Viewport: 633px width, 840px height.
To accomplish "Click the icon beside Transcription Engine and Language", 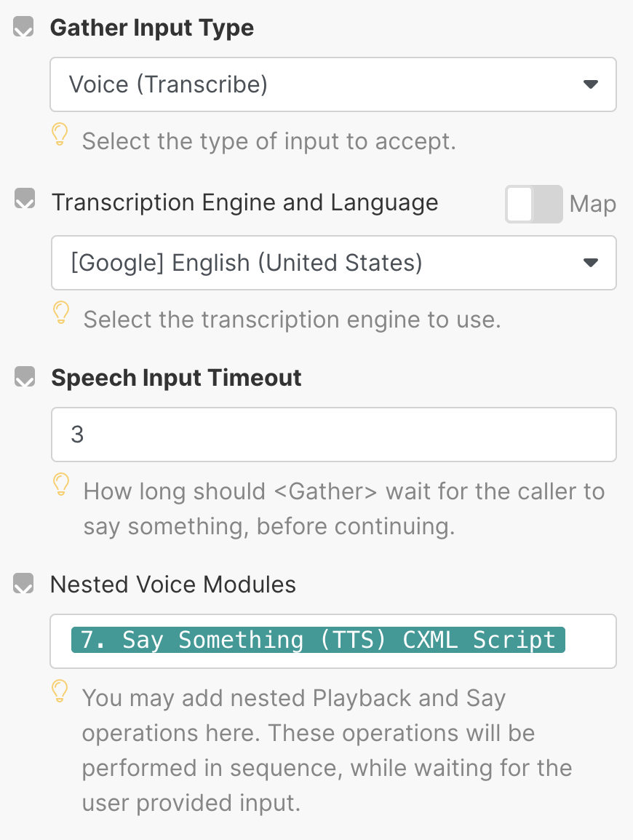I will [25, 200].
